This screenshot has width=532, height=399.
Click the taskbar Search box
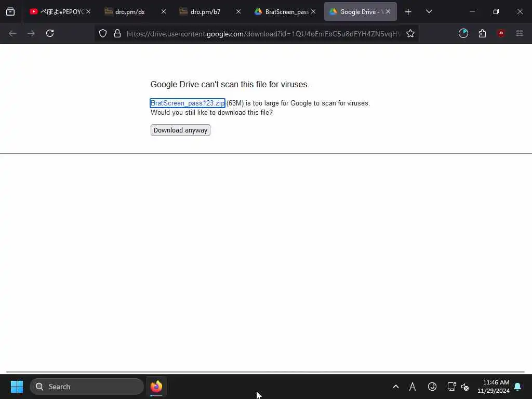point(87,387)
